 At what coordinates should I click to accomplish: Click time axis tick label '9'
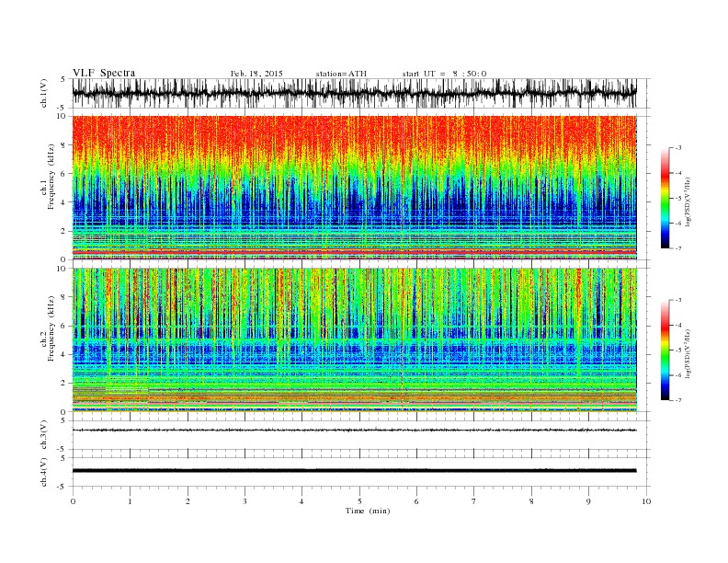coord(588,501)
